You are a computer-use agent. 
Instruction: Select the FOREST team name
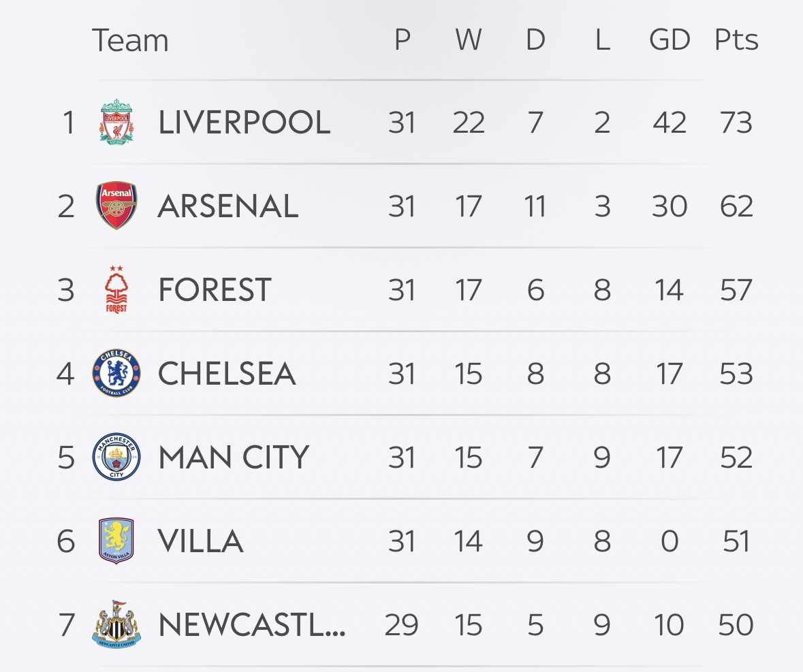click(215, 290)
